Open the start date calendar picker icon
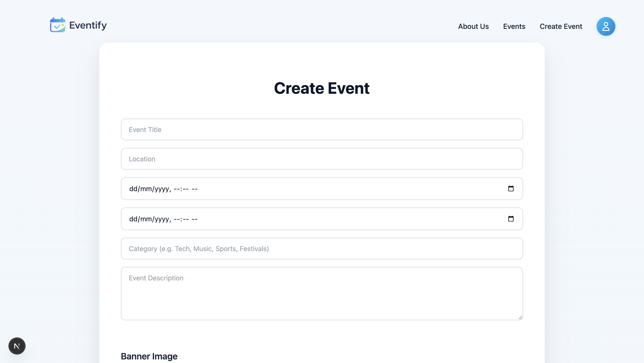Image resolution: width=644 pixels, height=363 pixels. (511, 189)
